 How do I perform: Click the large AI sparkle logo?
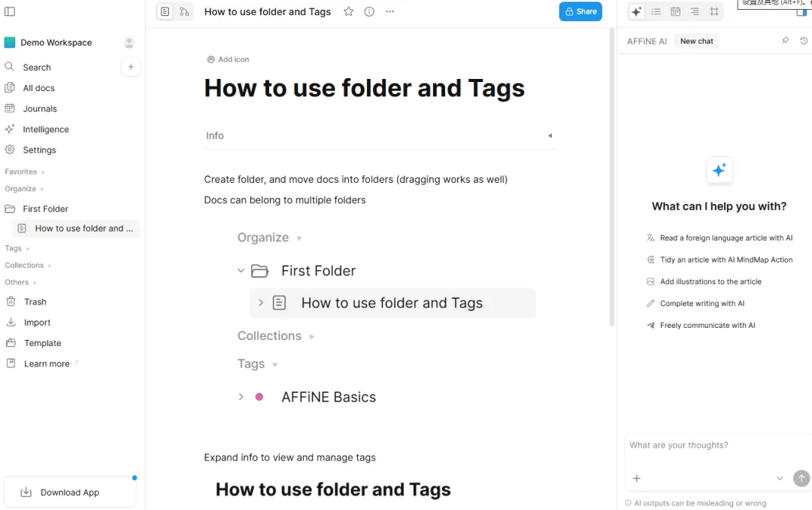click(x=719, y=170)
